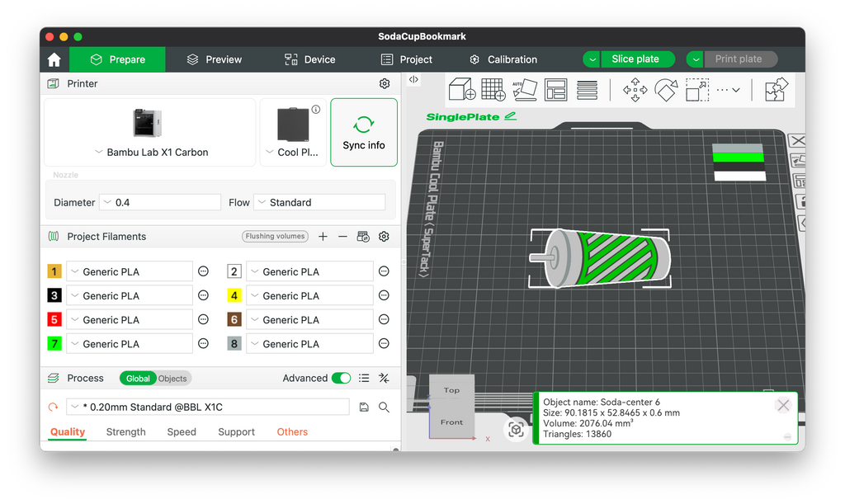
Task: Save the process preset disk icon
Action: [364, 407]
